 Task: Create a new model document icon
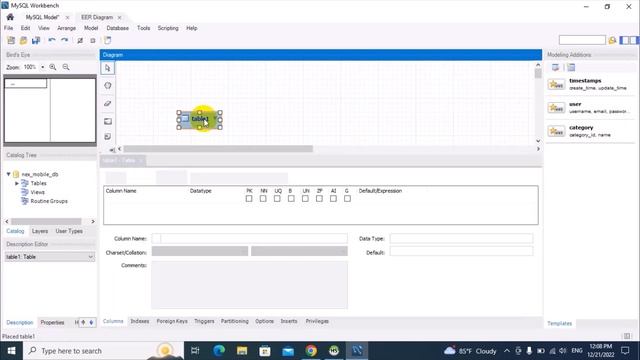click(11, 40)
